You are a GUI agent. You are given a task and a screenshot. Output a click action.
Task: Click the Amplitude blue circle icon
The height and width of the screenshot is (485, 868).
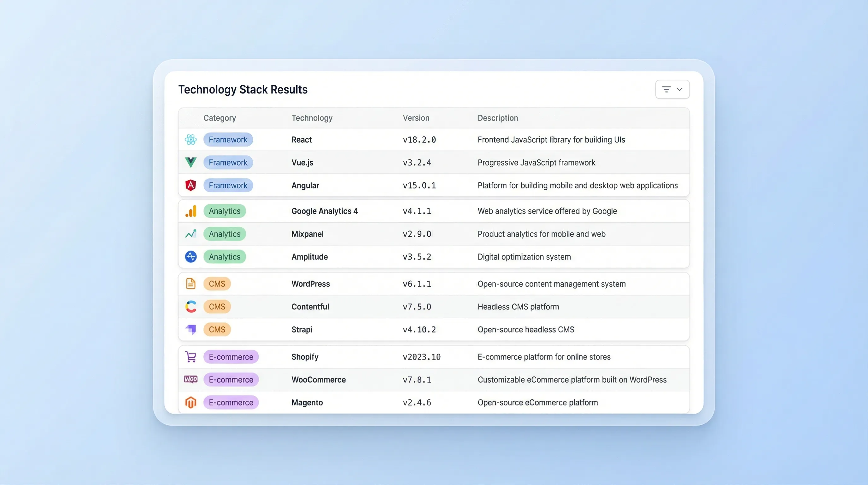[x=191, y=257]
